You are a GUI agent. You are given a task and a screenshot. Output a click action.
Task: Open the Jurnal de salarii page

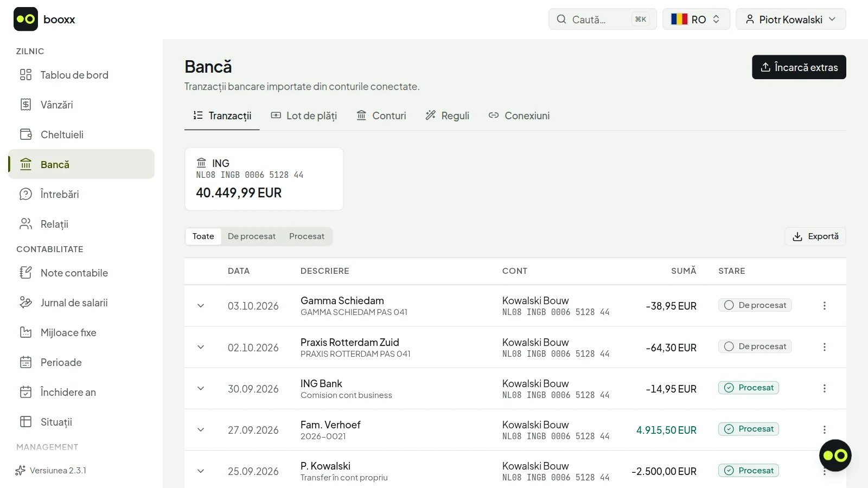[81, 303]
